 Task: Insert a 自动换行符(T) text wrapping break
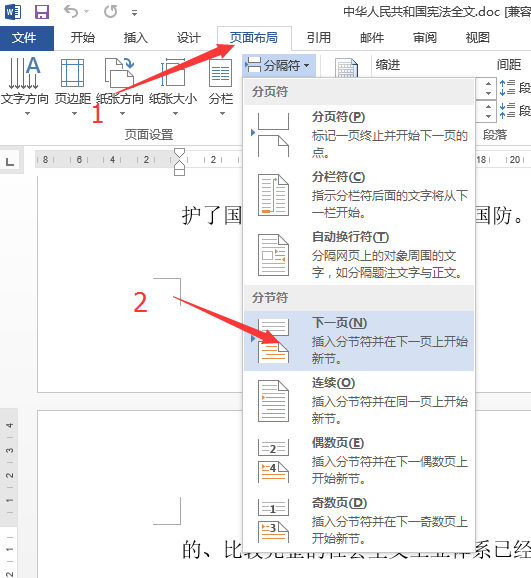coord(358,255)
